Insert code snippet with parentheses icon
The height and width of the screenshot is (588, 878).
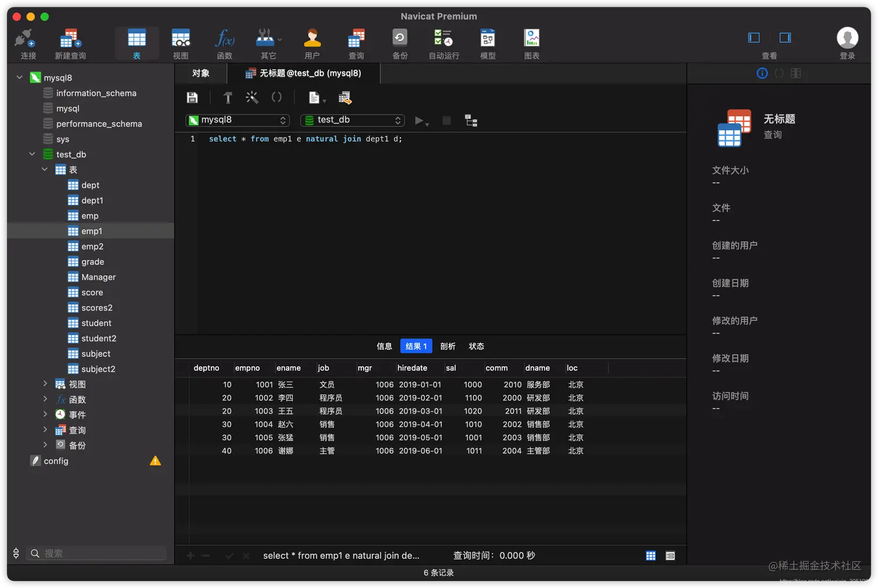pos(276,98)
